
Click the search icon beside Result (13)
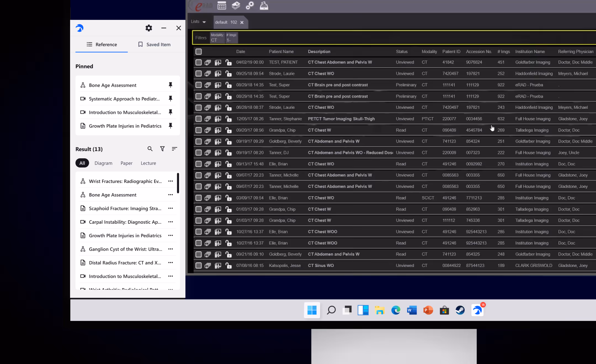[x=150, y=149]
